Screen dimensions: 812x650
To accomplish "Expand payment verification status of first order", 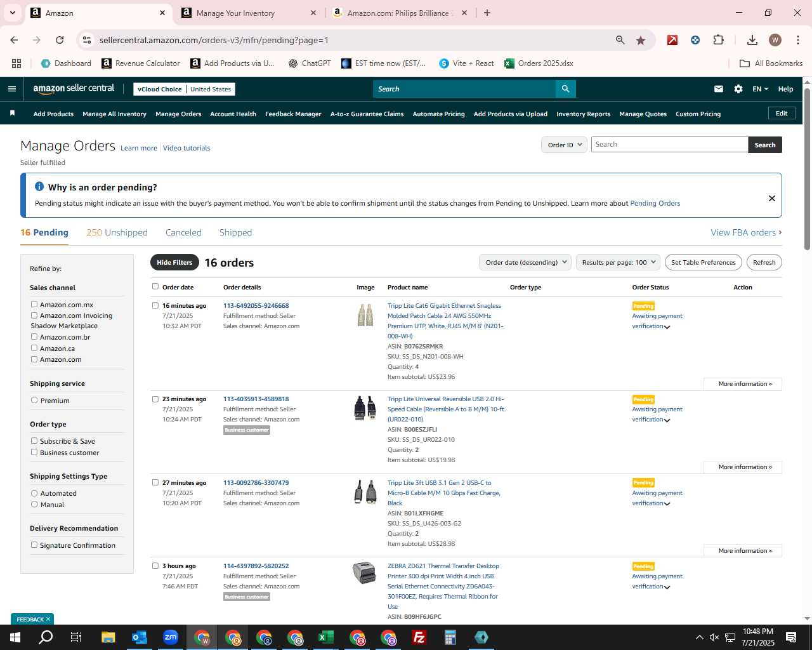I will tap(667, 327).
